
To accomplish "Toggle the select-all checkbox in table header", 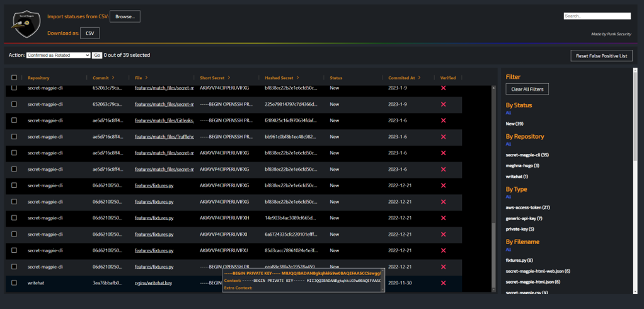I will tap(14, 77).
